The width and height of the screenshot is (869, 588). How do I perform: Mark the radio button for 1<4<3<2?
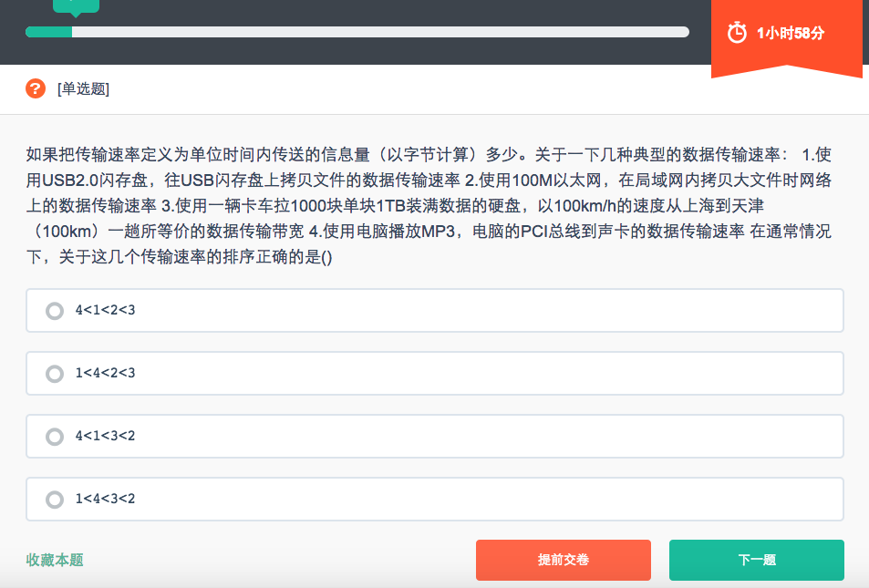pyautogui.click(x=55, y=500)
